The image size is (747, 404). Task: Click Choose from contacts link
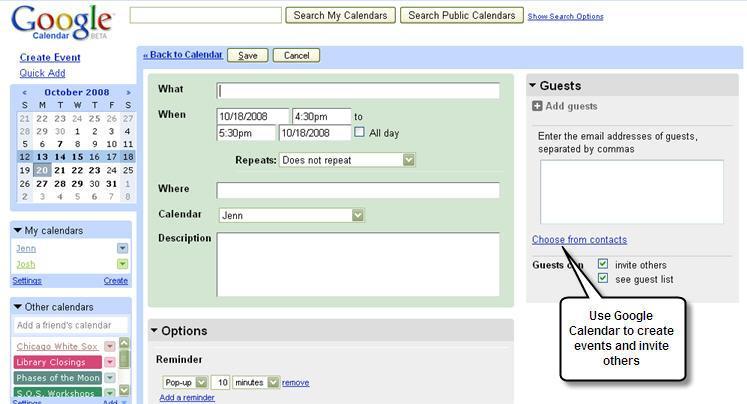point(579,240)
